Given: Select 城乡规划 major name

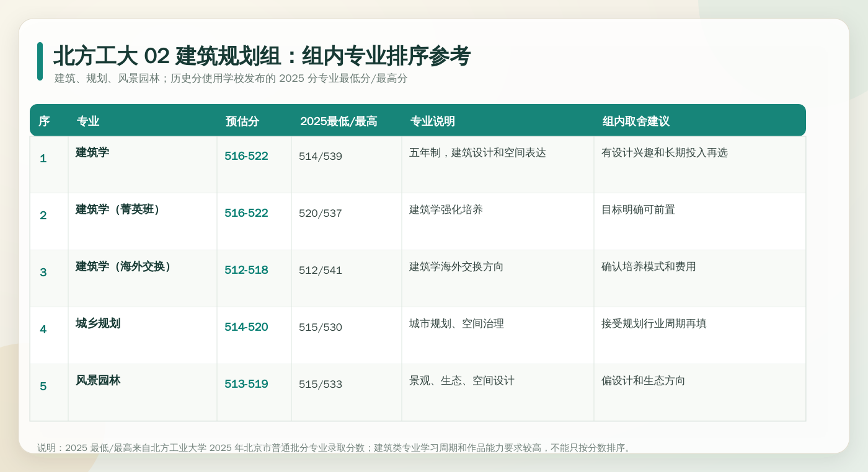Looking at the screenshot, I should 98,323.
